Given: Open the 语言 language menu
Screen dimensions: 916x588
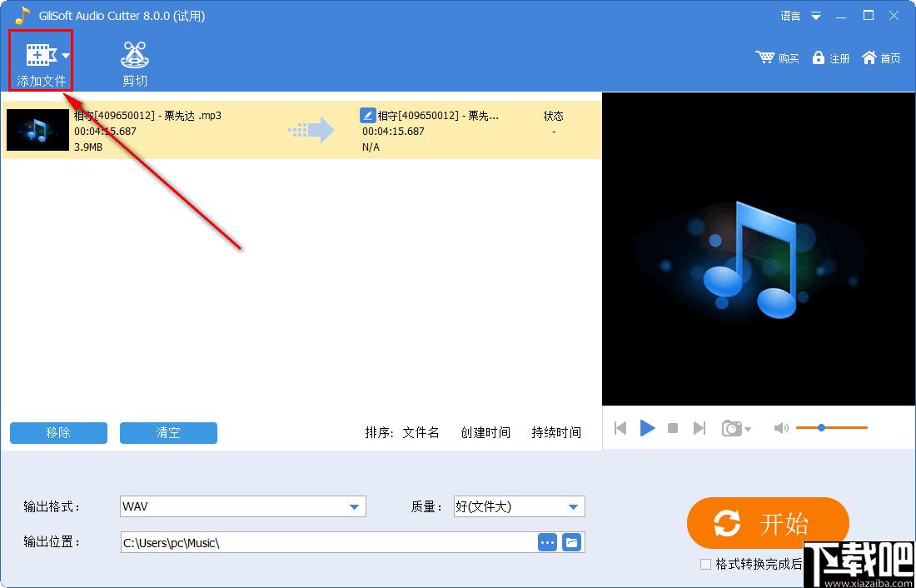Looking at the screenshot, I should click(x=790, y=16).
